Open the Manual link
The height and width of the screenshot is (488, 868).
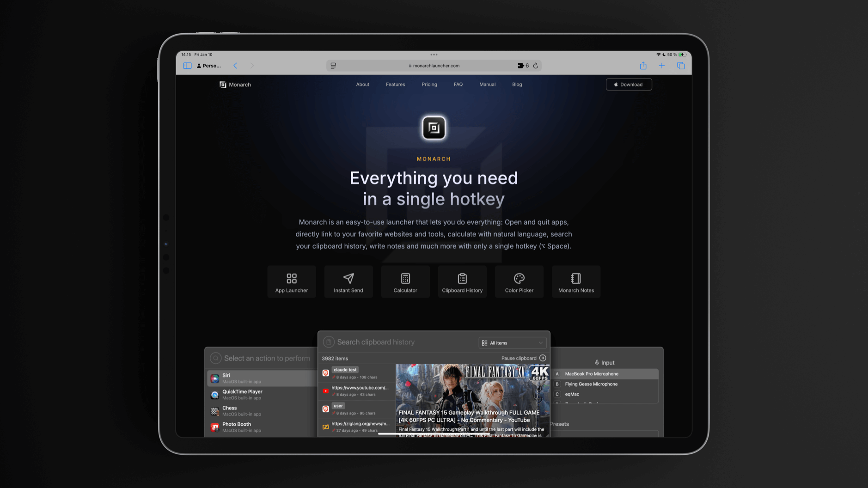tap(487, 85)
